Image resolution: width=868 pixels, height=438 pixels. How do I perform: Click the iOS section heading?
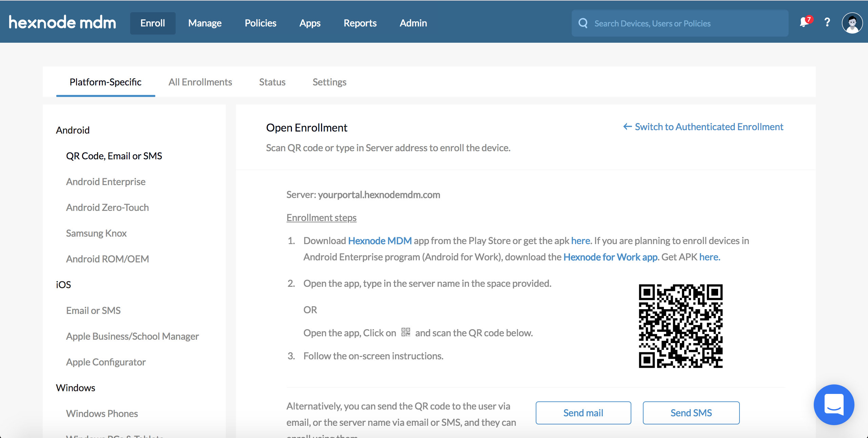coord(63,285)
